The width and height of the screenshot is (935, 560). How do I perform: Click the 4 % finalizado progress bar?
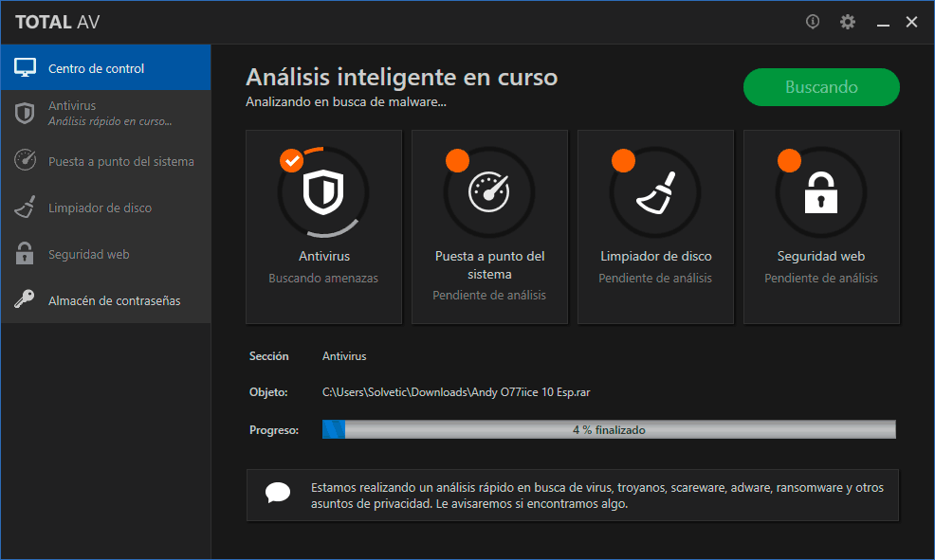click(x=609, y=429)
